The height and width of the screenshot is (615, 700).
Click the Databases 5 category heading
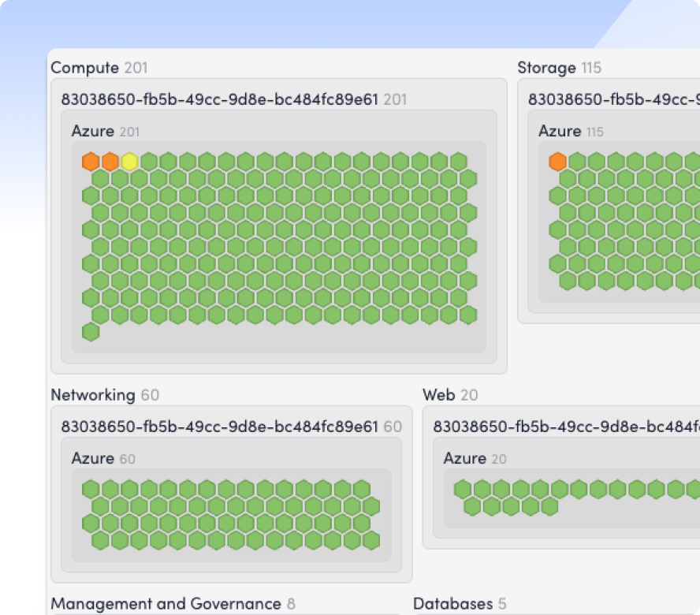(460, 603)
